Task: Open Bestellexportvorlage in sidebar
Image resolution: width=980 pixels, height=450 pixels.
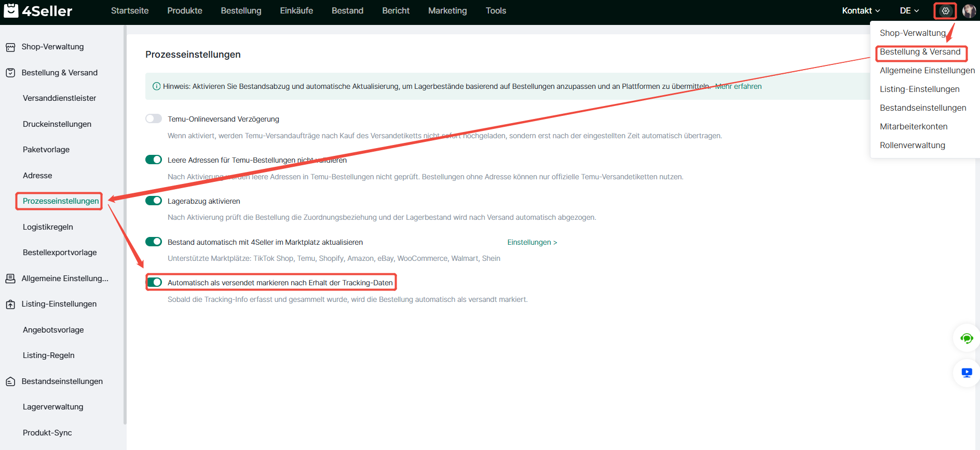Action: [60, 253]
